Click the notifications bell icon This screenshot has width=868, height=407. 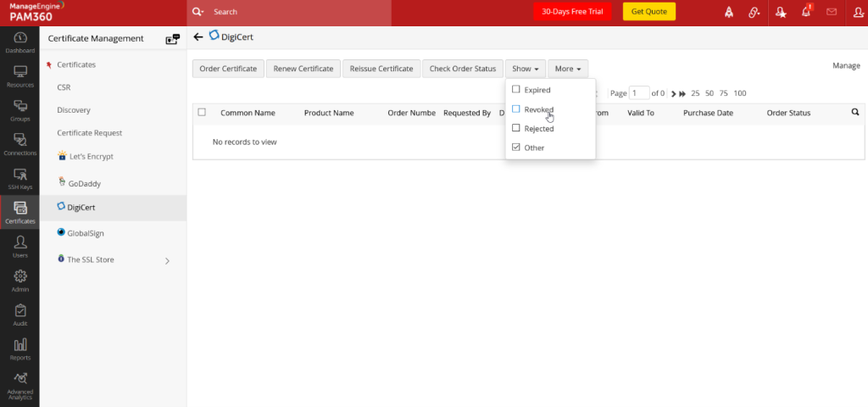[806, 12]
